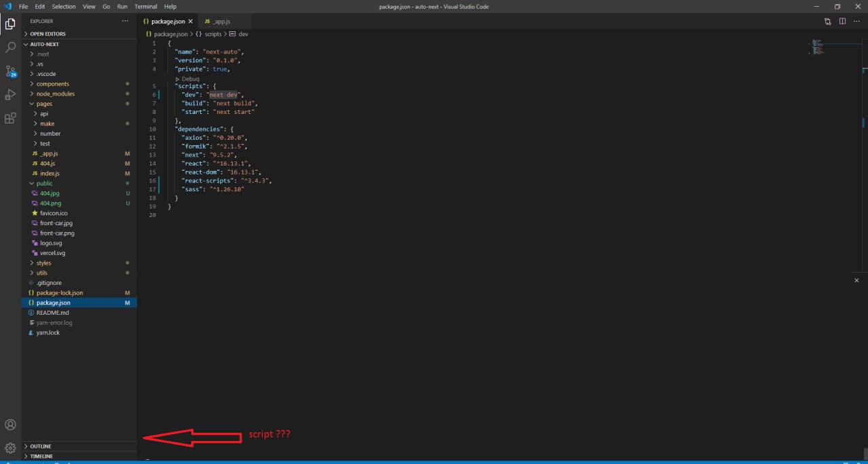Viewport: 868px width, 464px height.
Task: Open the Run and Debug view
Action: click(10, 94)
